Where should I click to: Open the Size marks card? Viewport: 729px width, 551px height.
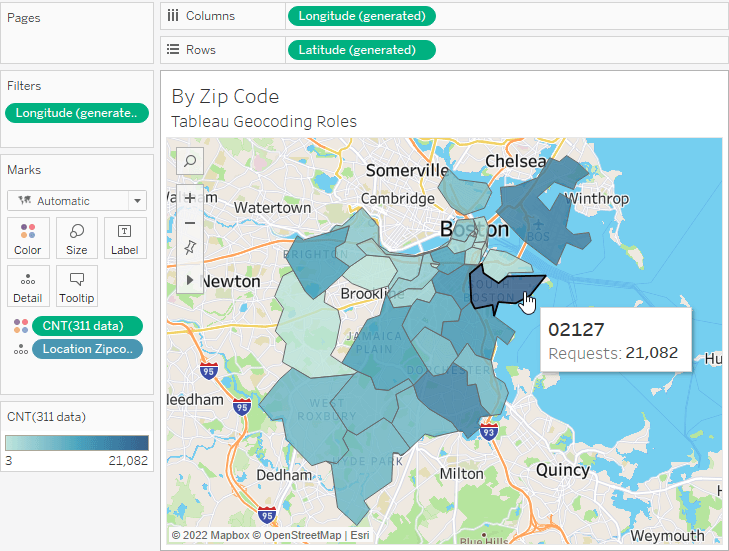click(77, 238)
